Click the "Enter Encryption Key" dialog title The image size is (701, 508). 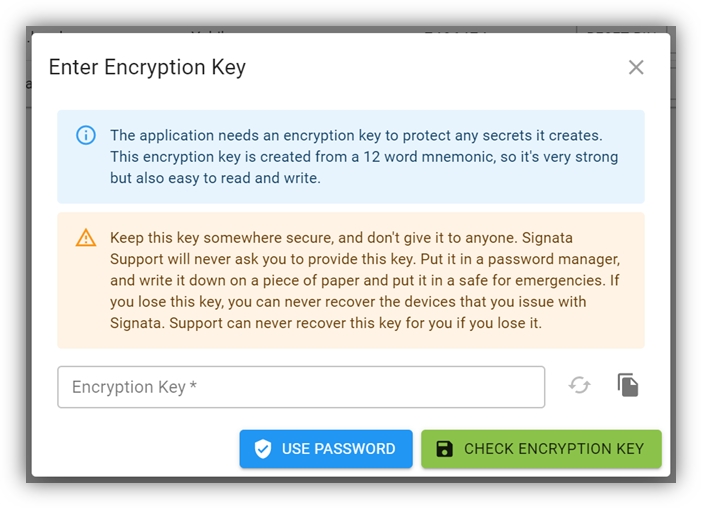pyautogui.click(x=147, y=68)
